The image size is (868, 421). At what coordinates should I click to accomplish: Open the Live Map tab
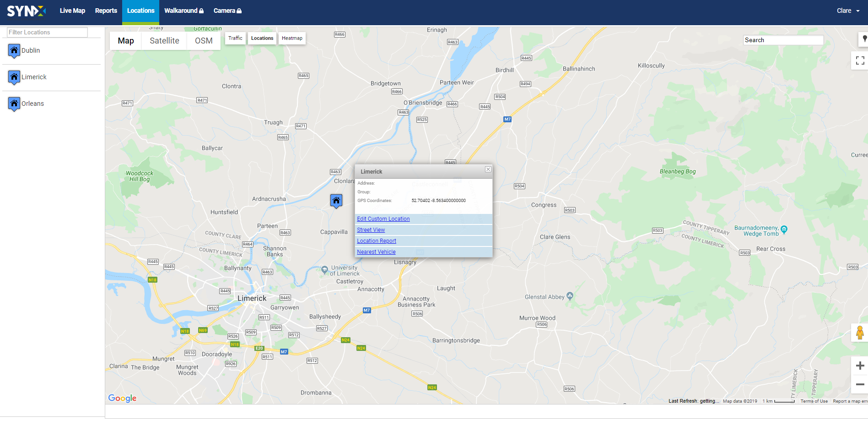(x=72, y=11)
